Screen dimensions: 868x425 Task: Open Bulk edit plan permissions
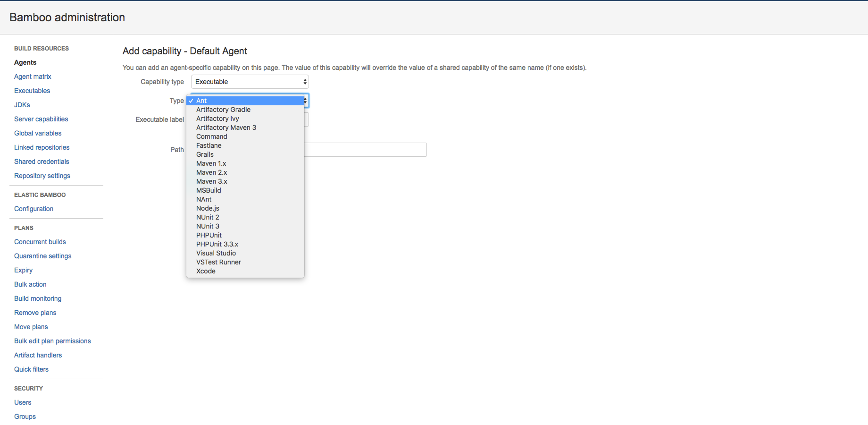point(52,341)
